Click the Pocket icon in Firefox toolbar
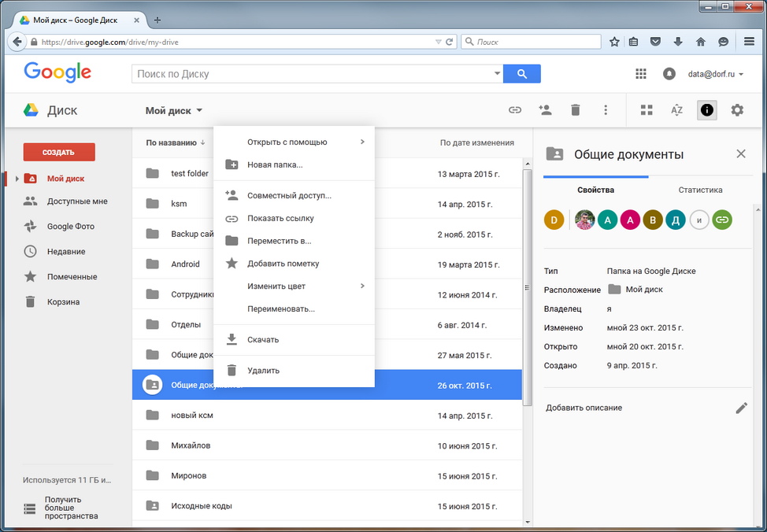Image resolution: width=767 pixels, height=532 pixels. click(x=655, y=42)
